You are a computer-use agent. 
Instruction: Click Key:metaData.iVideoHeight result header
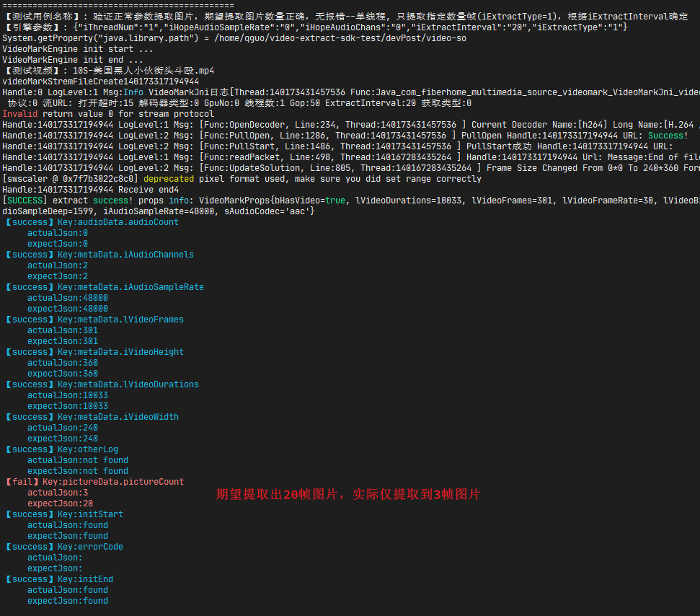tap(94, 352)
